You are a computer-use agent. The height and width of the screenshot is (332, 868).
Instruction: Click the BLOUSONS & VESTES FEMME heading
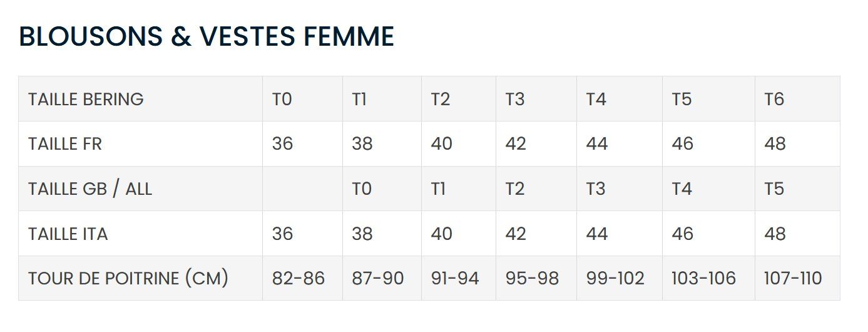coord(207,37)
